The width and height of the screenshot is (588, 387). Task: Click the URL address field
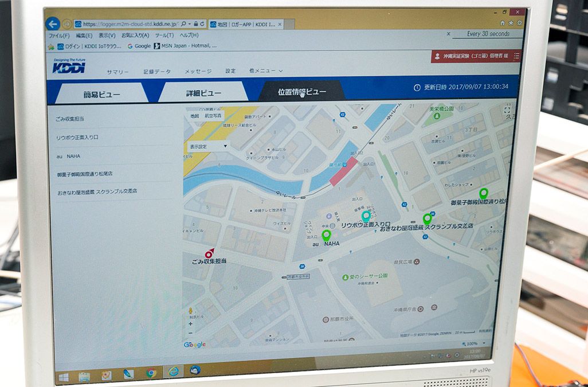pyautogui.click(x=130, y=24)
